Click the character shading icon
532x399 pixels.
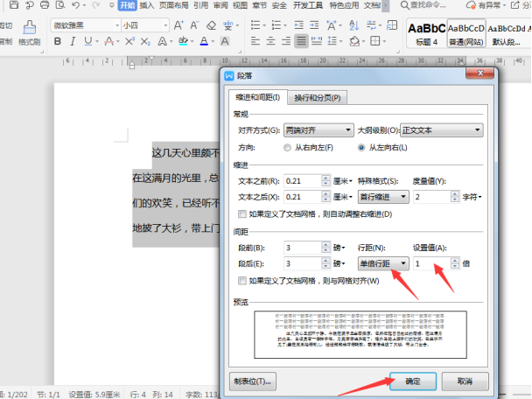click(225, 41)
